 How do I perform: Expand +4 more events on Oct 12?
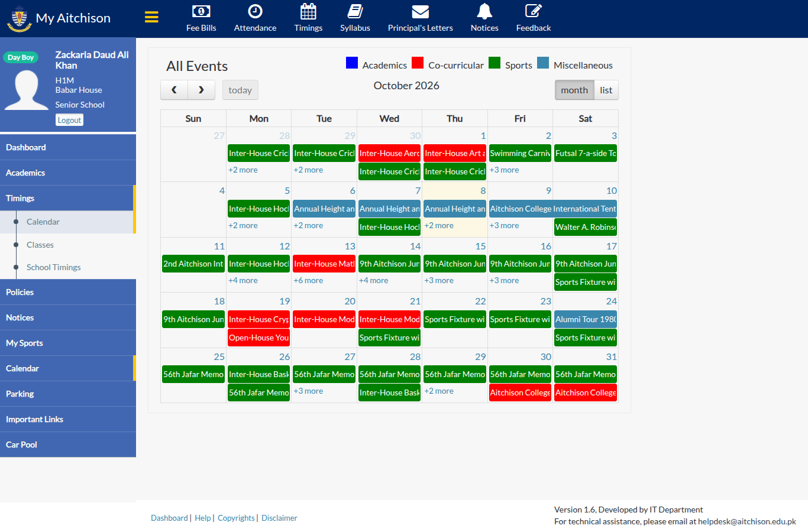click(243, 280)
